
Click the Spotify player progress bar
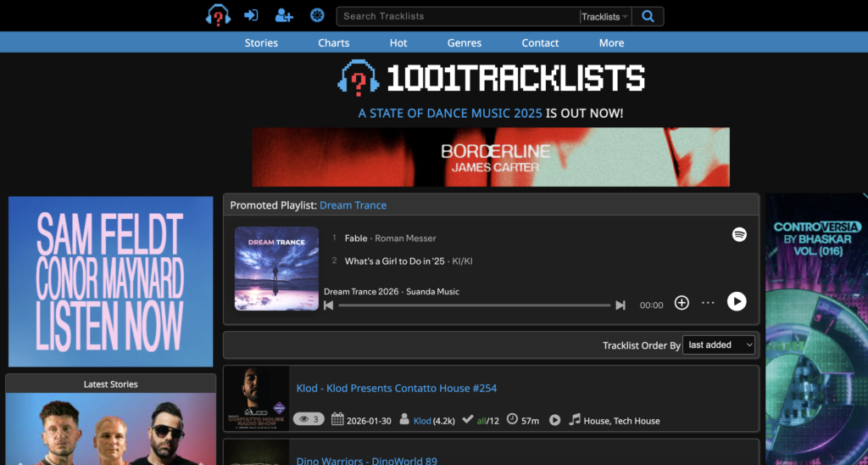(475, 305)
